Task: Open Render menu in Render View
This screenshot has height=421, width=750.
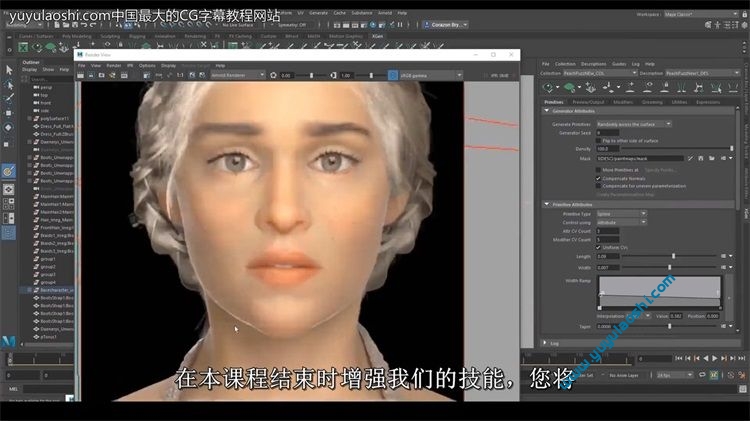Action: point(113,66)
